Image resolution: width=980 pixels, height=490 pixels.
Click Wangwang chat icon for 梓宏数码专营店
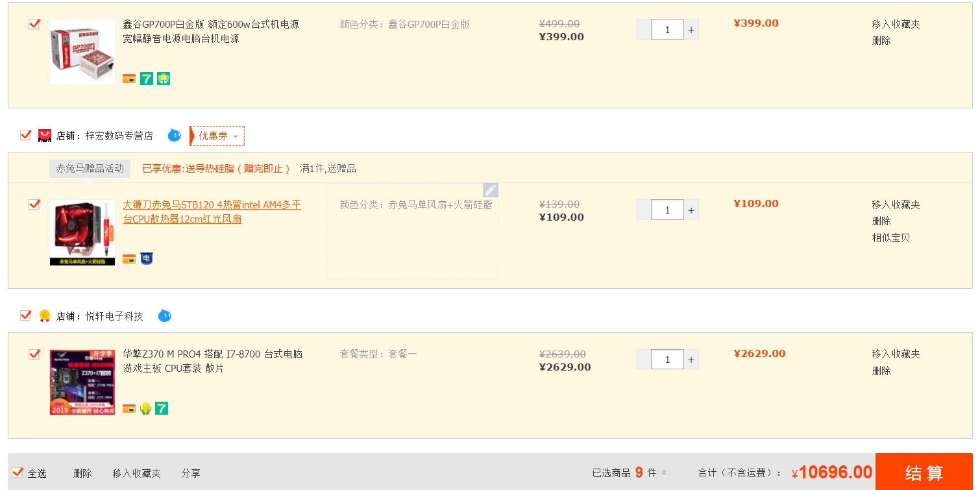click(174, 136)
